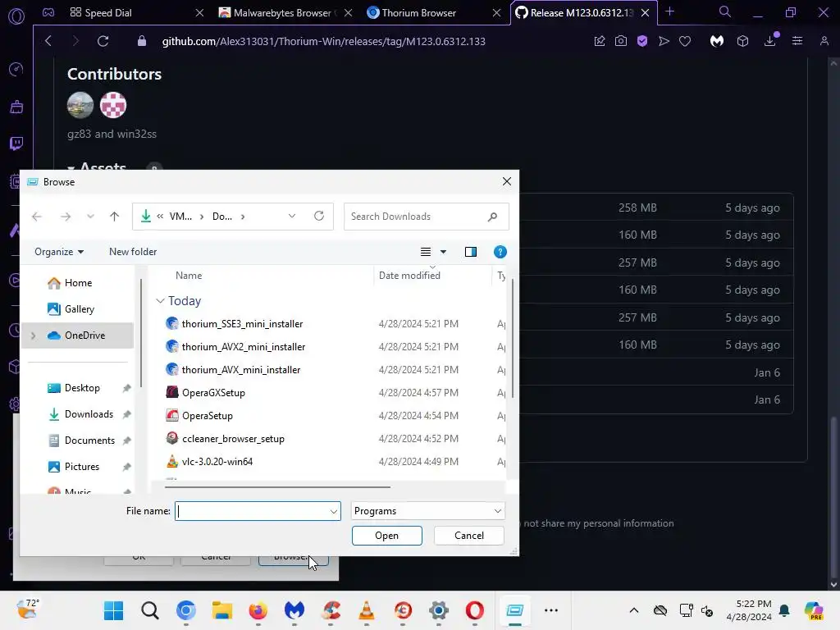Launch Firefox from the taskbar

[258, 610]
